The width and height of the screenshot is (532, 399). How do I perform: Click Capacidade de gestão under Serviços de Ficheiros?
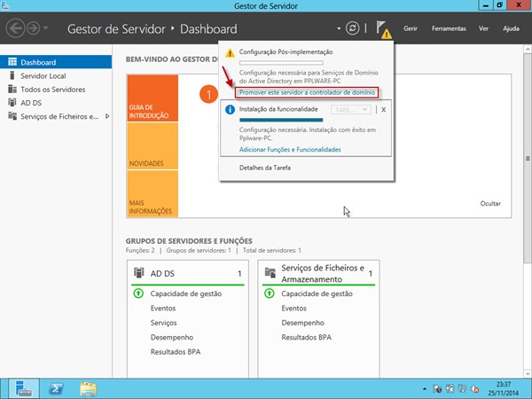tap(317, 293)
